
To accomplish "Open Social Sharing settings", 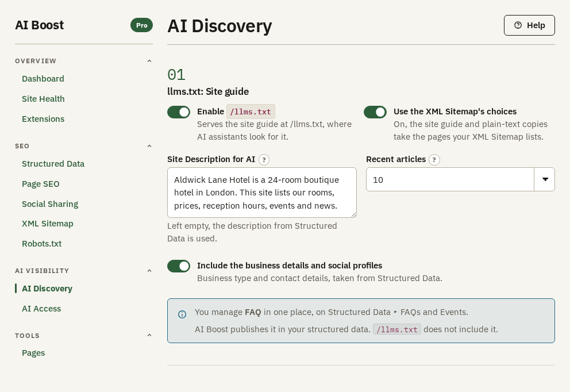I will tap(50, 204).
